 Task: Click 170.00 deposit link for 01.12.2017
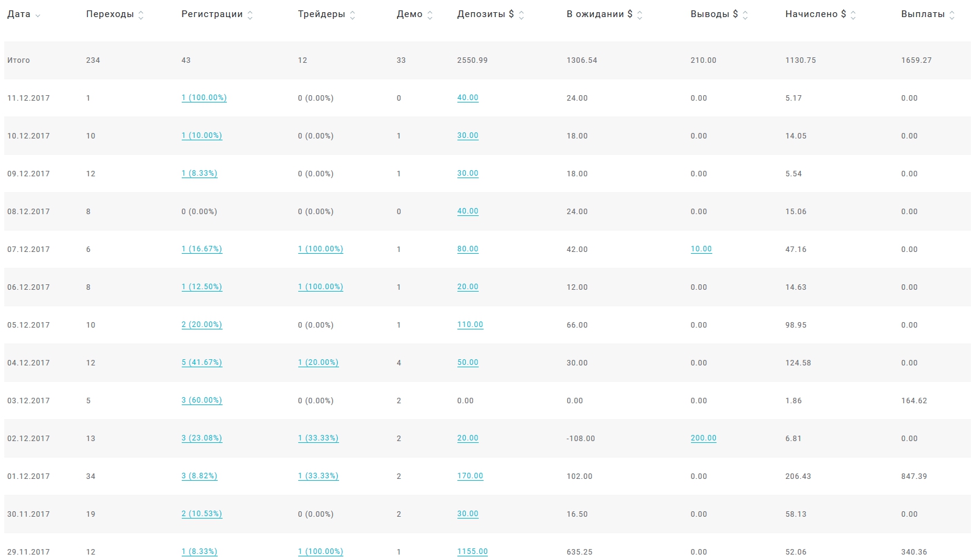(x=470, y=476)
